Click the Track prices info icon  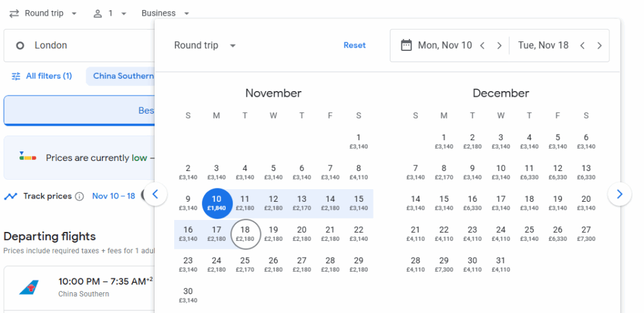79,196
